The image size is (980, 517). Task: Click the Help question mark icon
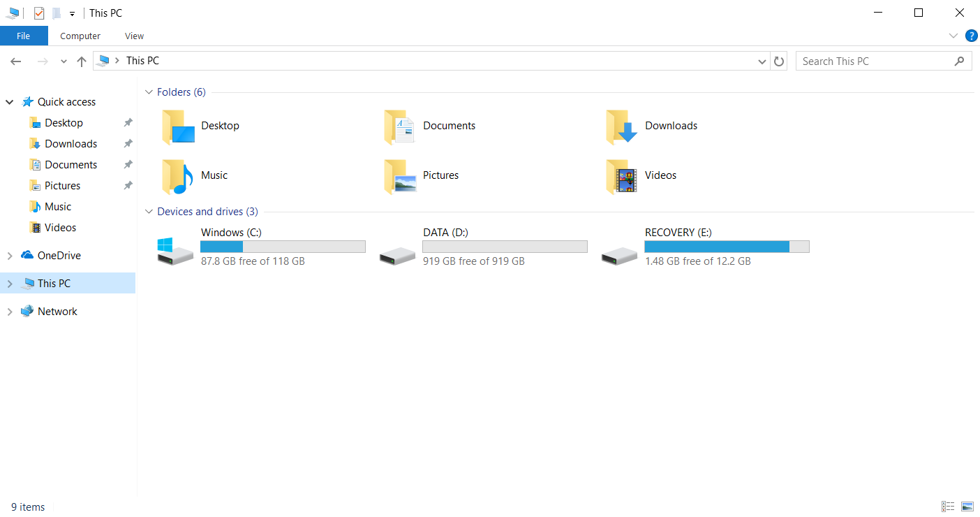(x=971, y=36)
